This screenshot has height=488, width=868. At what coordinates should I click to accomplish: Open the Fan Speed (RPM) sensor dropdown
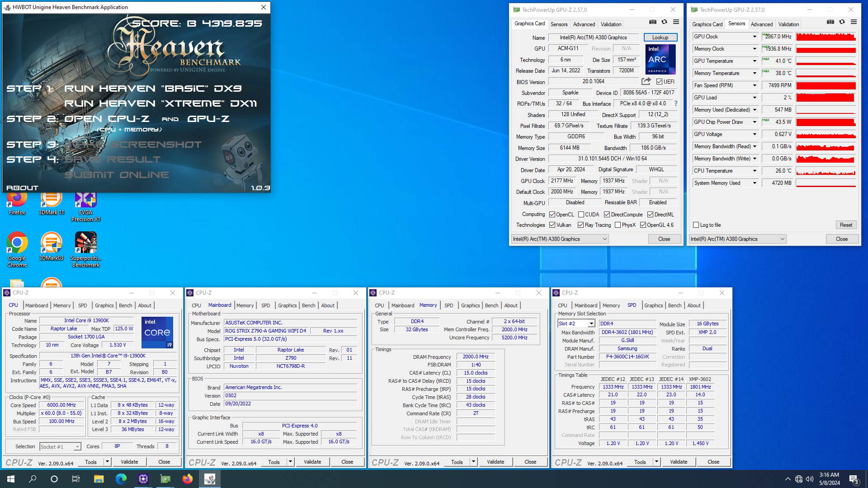point(754,85)
